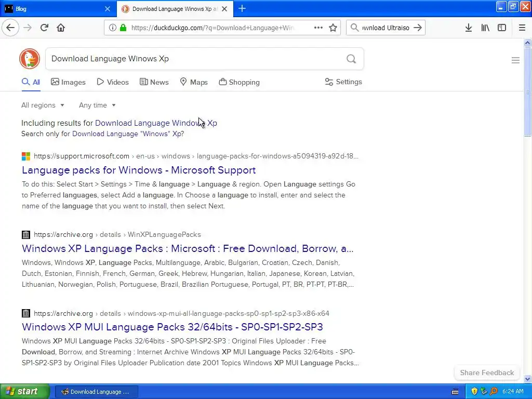Switch to Shopping results
The image size is (532, 399).
[x=239, y=82]
